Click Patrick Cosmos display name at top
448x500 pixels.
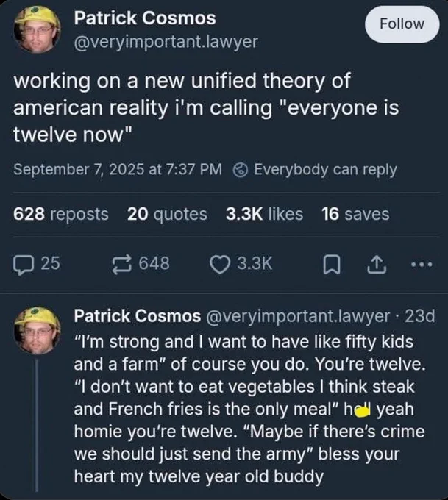145,18
